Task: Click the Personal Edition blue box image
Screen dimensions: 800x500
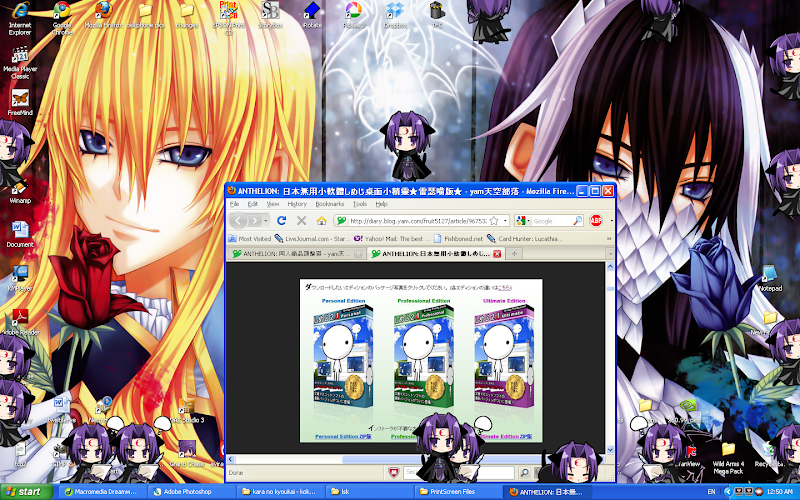Action: (343, 357)
